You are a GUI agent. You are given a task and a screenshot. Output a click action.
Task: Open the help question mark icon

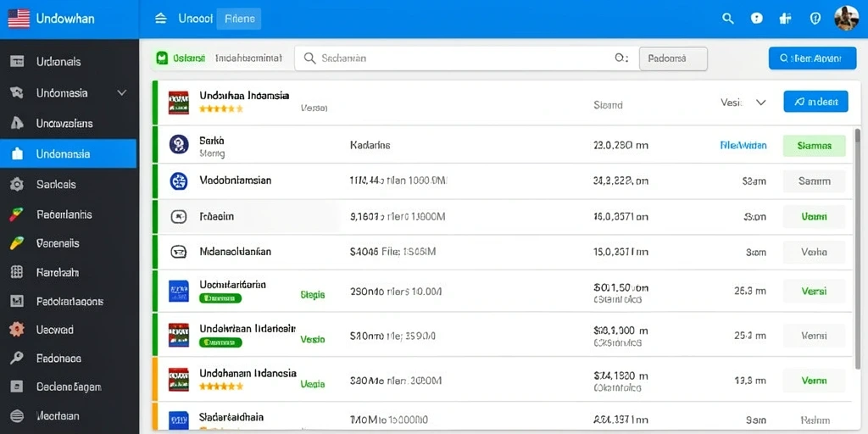pyautogui.click(x=815, y=19)
